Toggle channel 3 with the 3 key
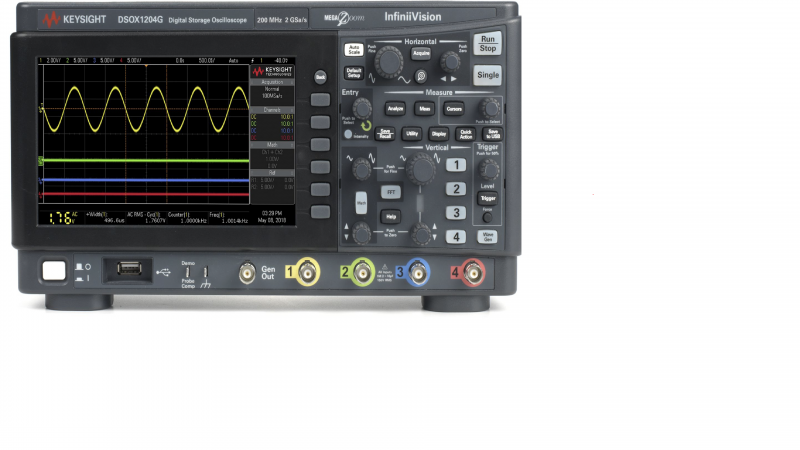This screenshot has height=450, width=800. [x=456, y=213]
